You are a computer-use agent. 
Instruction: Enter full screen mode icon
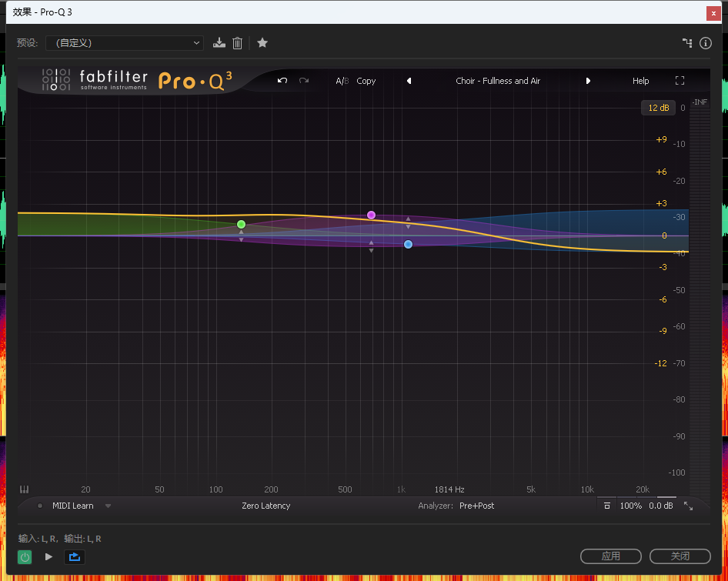(680, 81)
